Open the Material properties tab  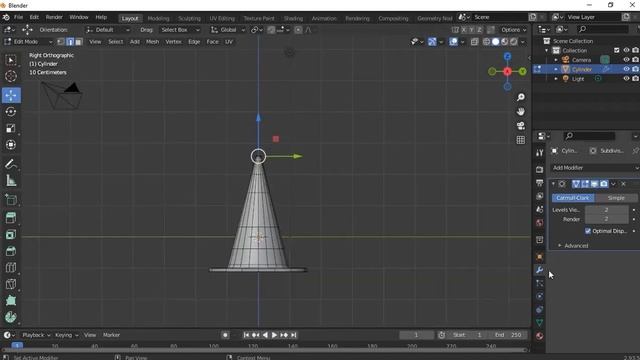click(539, 336)
